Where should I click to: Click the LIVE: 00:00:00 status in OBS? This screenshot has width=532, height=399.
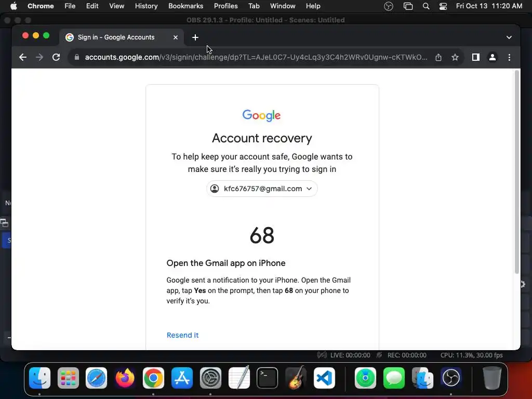[350, 355]
